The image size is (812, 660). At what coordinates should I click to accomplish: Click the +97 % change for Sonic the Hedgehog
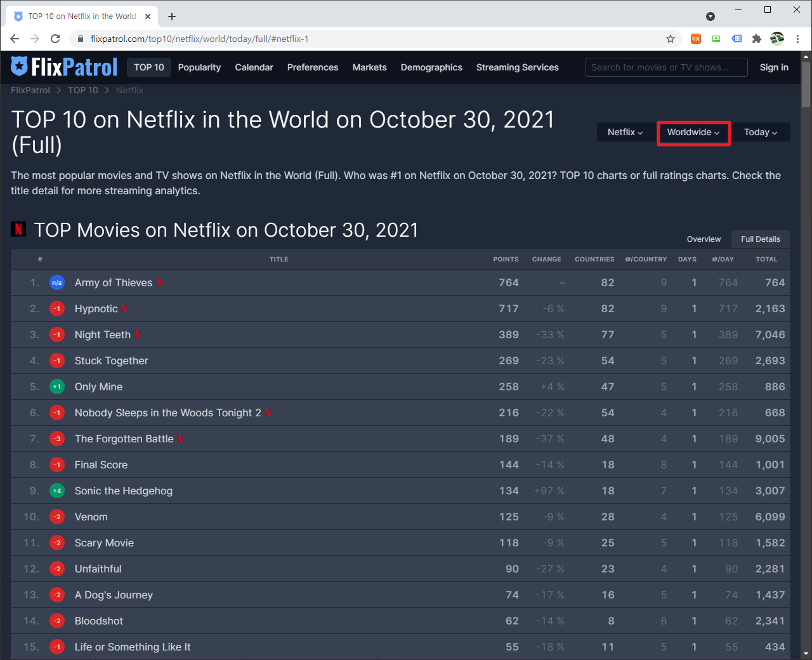(549, 491)
